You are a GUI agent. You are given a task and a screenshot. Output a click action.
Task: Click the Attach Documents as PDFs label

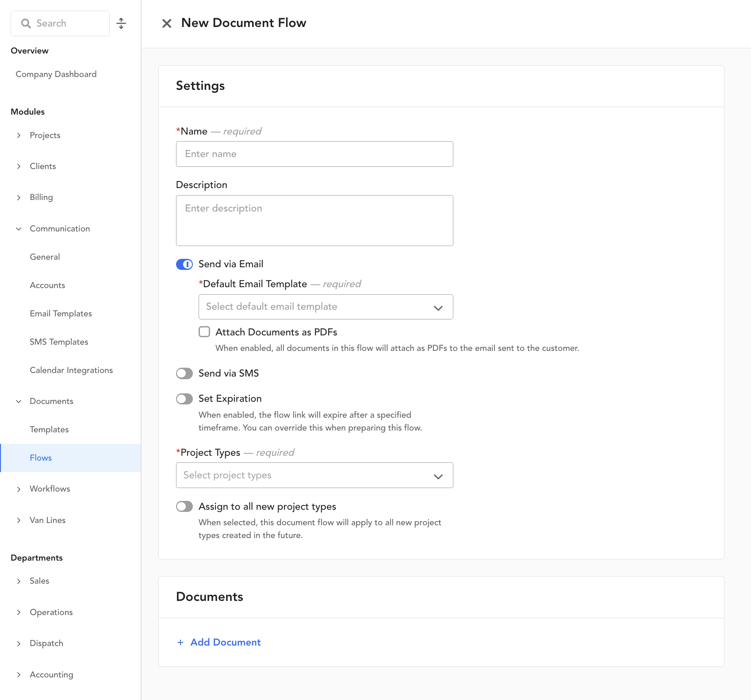click(276, 332)
